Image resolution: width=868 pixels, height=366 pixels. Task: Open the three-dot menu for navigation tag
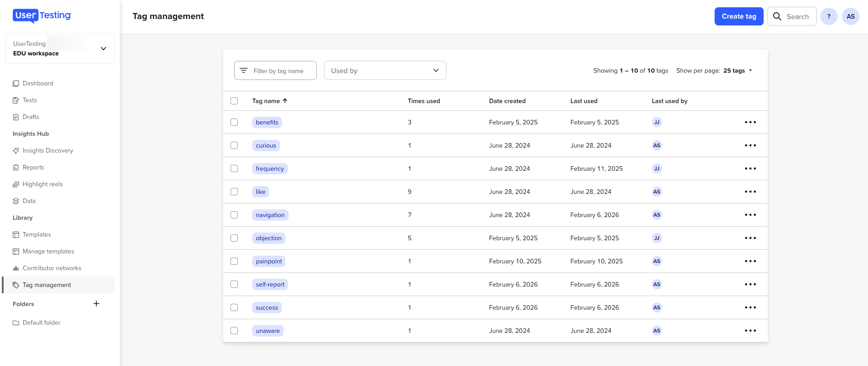[750, 215]
